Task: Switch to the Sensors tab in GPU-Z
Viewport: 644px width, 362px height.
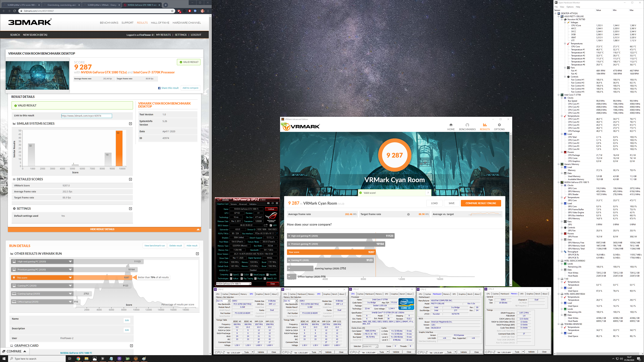Action: point(233,204)
